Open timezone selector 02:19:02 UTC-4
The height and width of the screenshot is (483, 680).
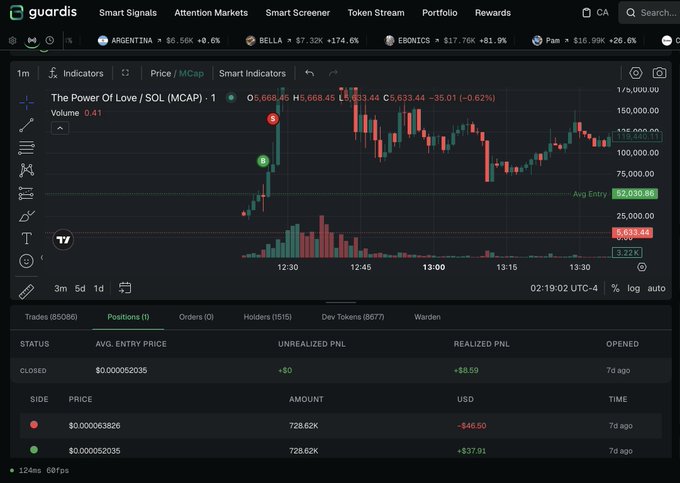(x=564, y=288)
